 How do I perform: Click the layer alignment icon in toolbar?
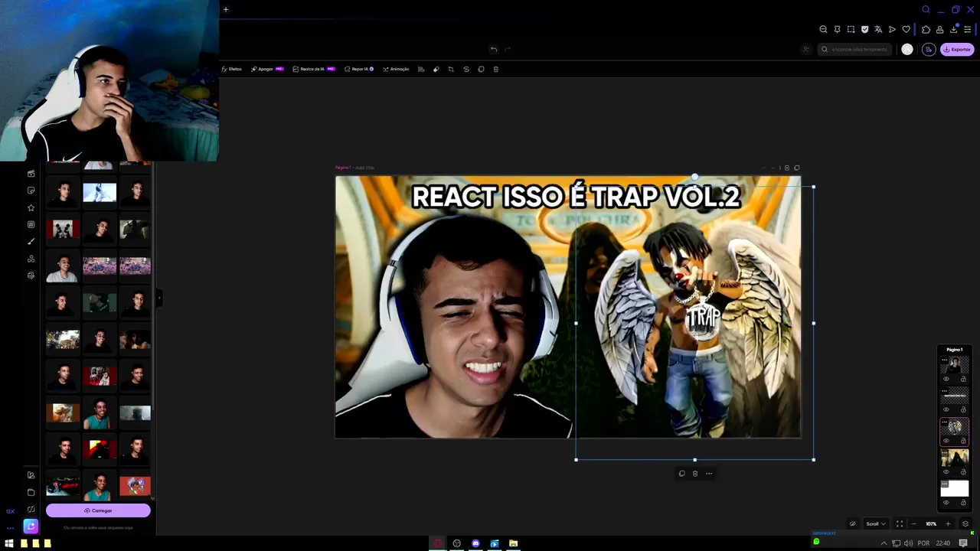click(421, 69)
